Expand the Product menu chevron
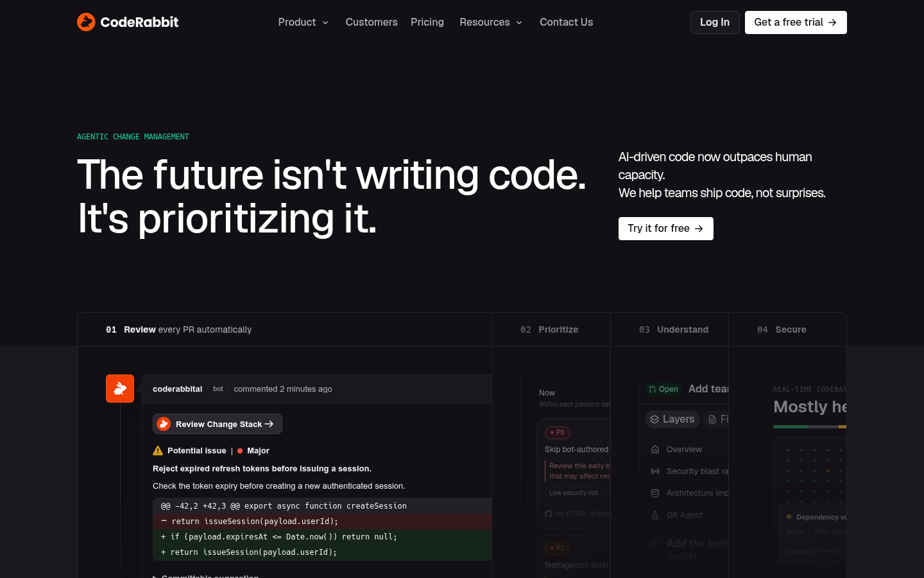Viewport: 924px width, 578px height. point(325,22)
